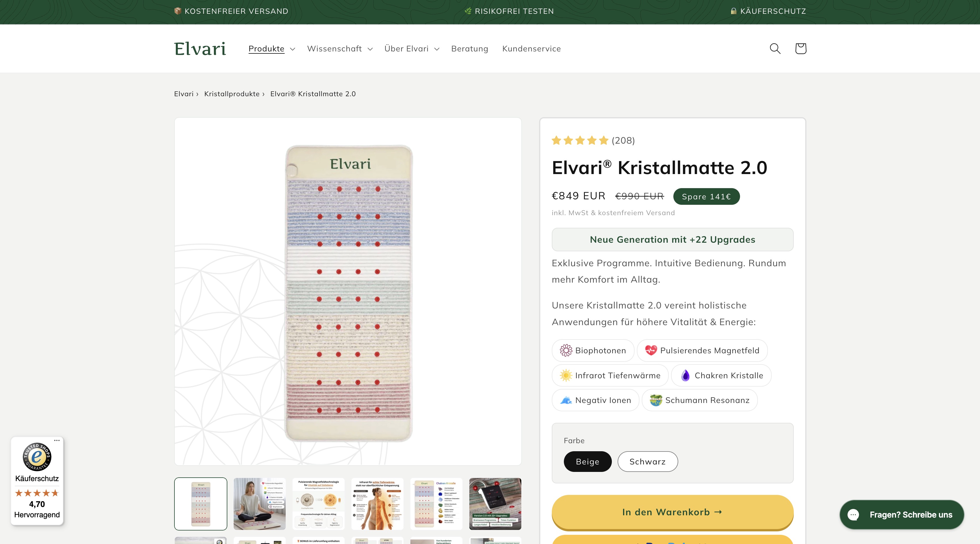Open the search magnifier icon

coord(775,49)
